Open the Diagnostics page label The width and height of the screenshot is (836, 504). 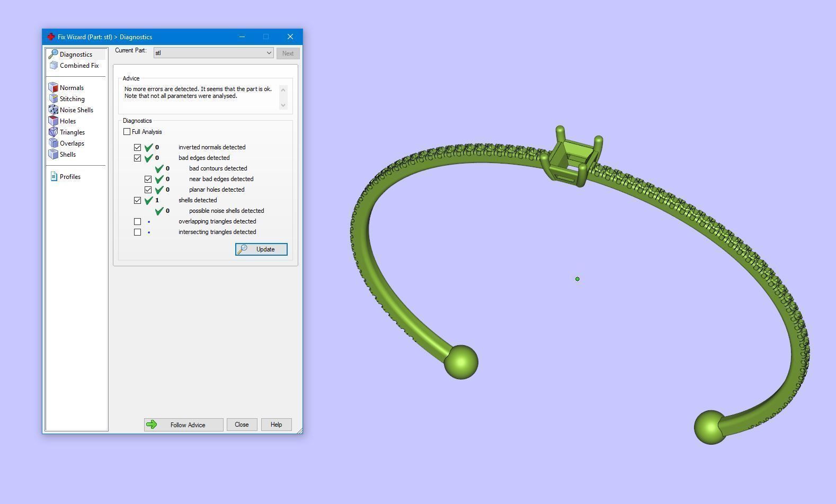click(x=76, y=55)
